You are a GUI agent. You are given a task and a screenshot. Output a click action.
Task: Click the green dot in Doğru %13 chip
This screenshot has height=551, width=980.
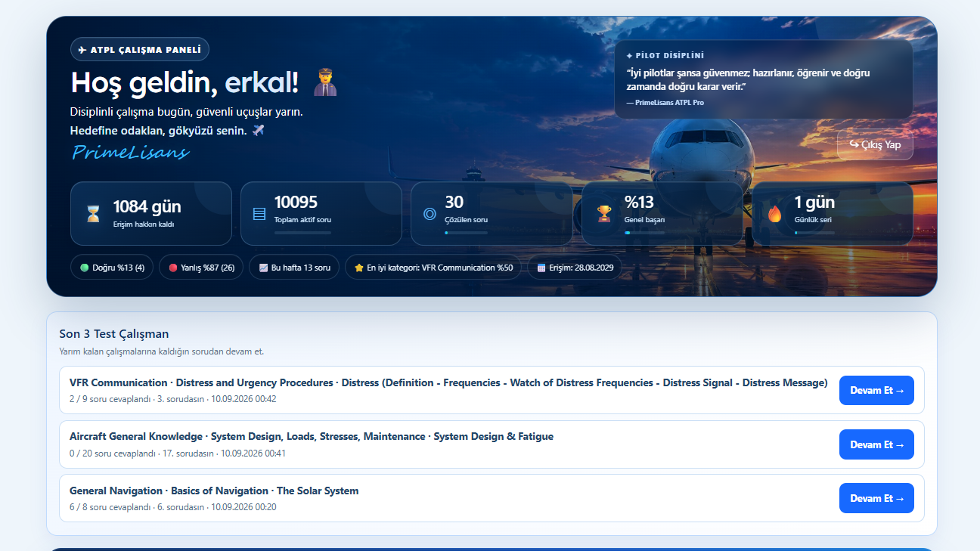tap(85, 268)
